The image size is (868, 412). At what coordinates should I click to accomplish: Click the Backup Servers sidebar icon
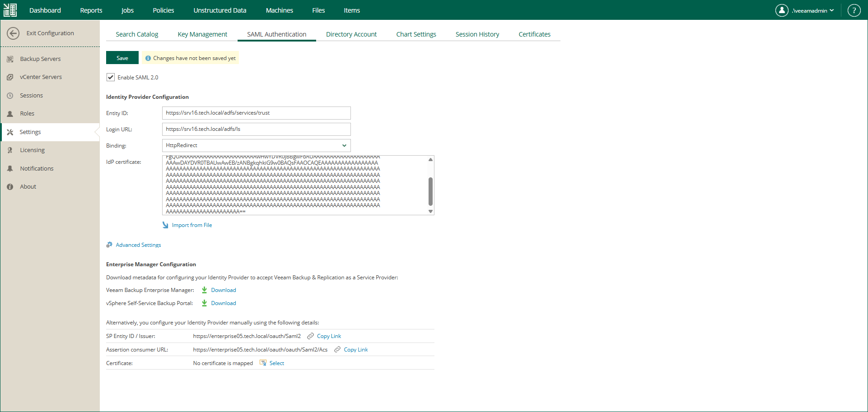(10, 59)
